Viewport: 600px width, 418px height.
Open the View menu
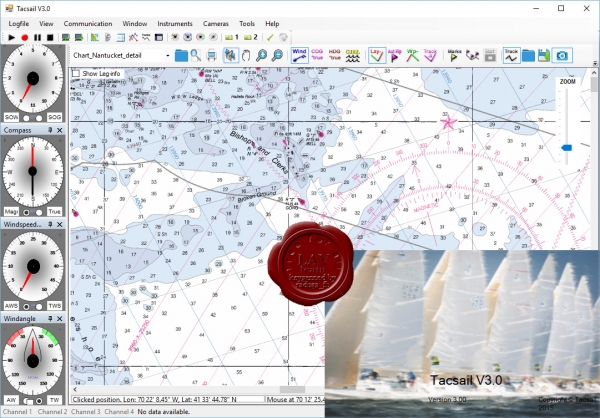point(46,24)
